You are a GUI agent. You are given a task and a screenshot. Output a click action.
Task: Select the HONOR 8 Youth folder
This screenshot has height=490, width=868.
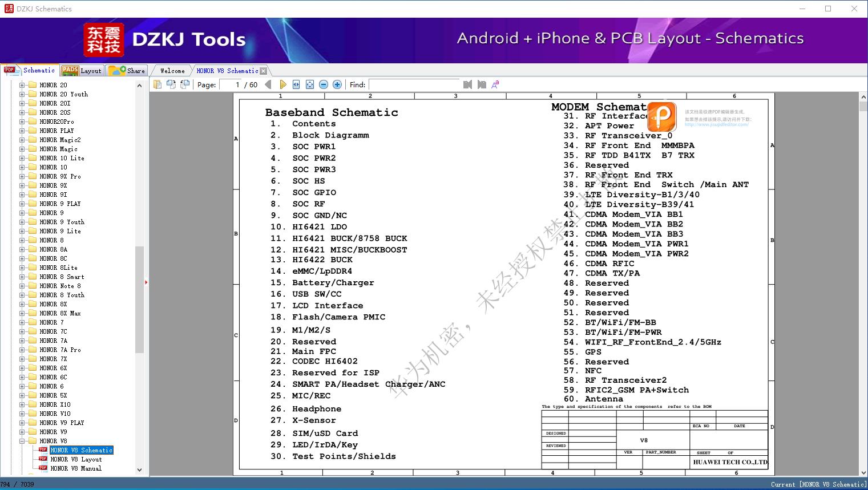(x=62, y=295)
